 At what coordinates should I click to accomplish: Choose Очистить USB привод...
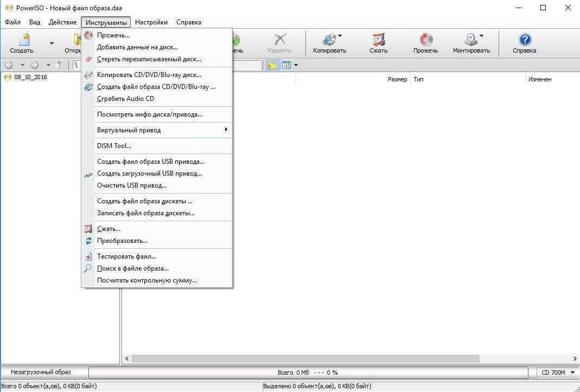(157, 185)
